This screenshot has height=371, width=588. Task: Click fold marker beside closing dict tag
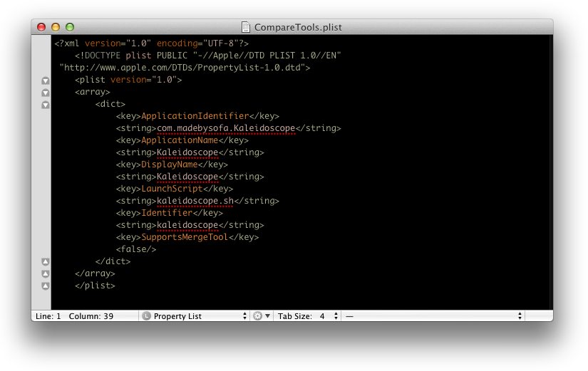click(46, 261)
